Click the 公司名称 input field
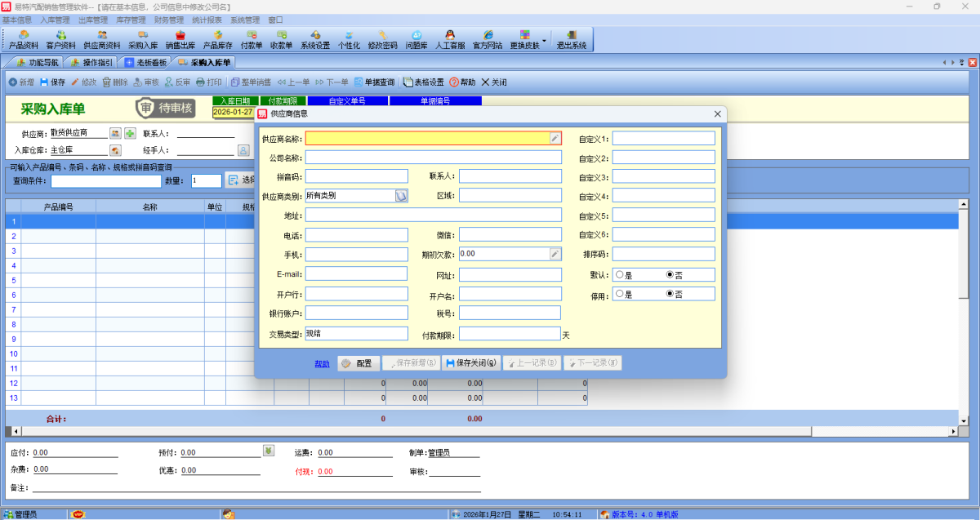This screenshot has width=980, height=520. click(433, 158)
